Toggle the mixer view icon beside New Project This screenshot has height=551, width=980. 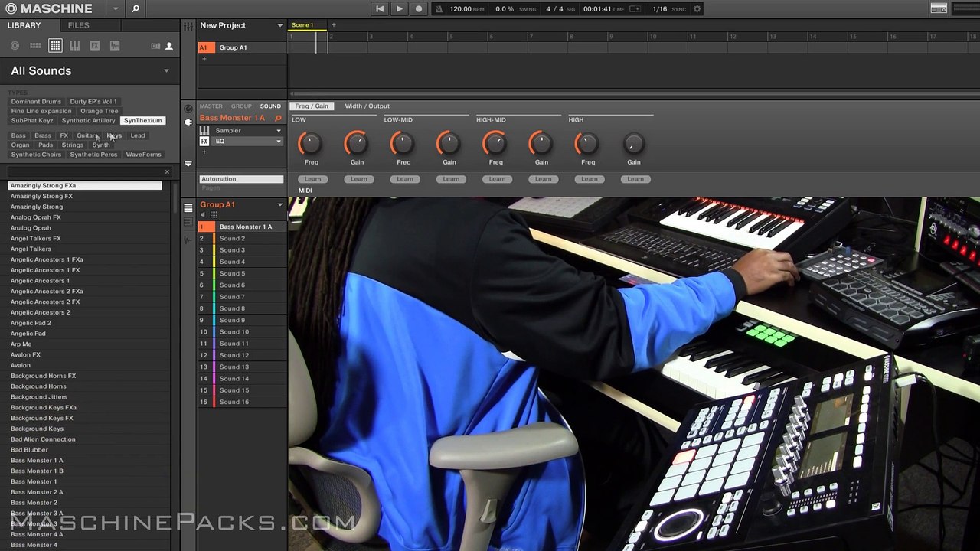pos(188,25)
